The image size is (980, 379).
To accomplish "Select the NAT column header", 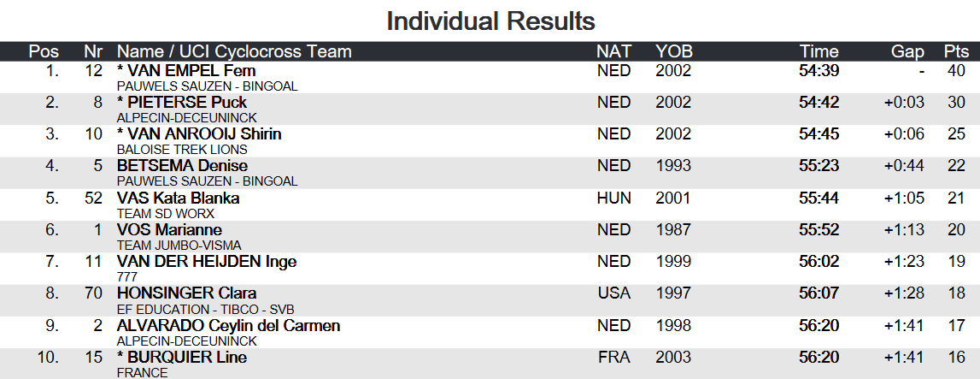I will (x=613, y=51).
